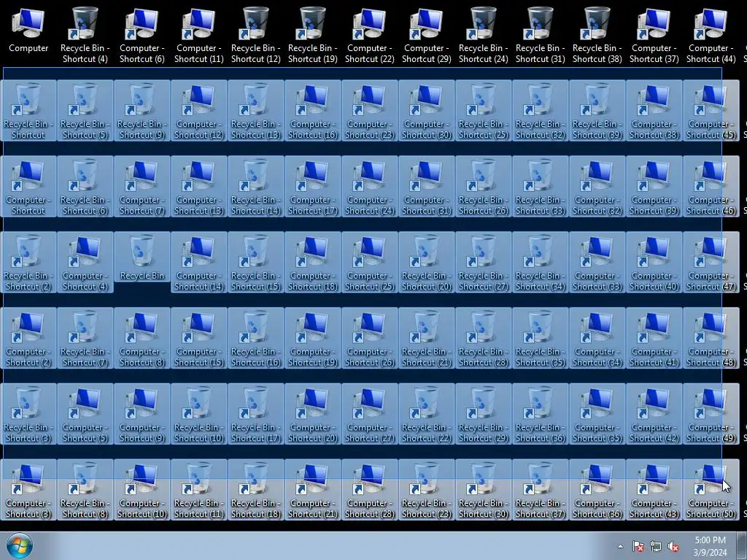Select Computer - Shortcut (22) icon

(x=370, y=34)
